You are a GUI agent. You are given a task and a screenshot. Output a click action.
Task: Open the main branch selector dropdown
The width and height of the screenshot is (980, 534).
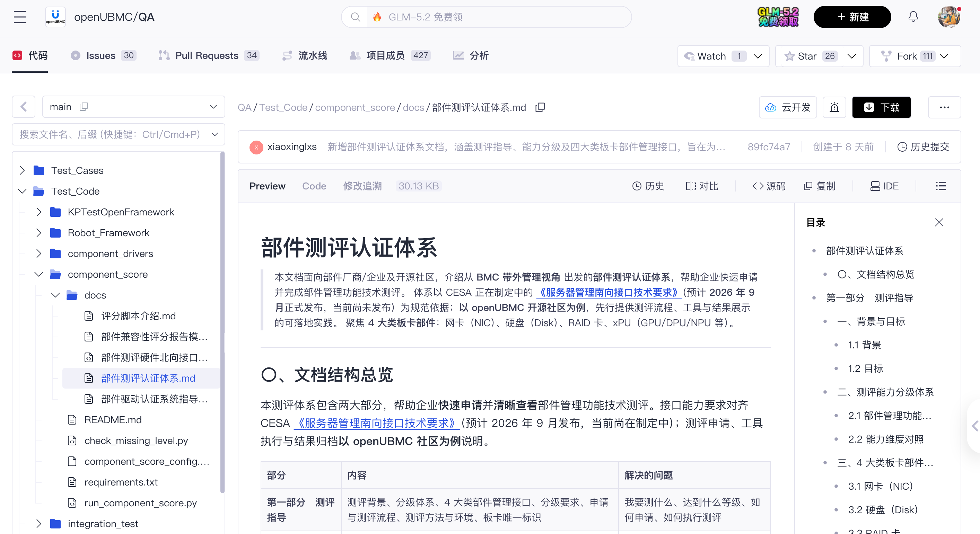[133, 107]
